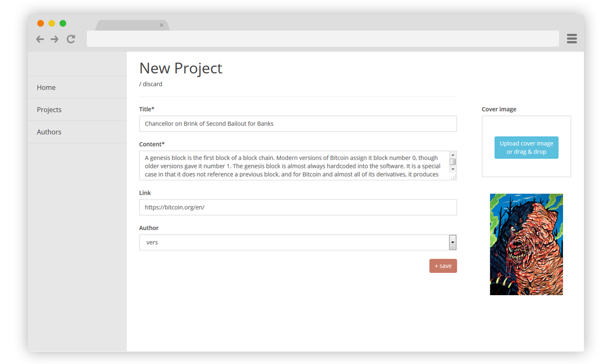Grab the textarea resize handle corner
This screenshot has width=612, height=364.
453,177
